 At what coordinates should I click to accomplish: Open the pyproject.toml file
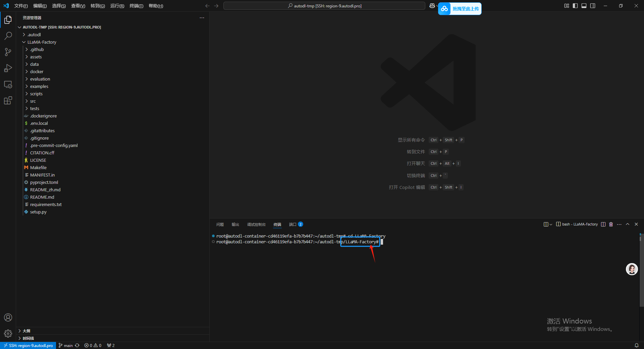pyautogui.click(x=113, y=182)
